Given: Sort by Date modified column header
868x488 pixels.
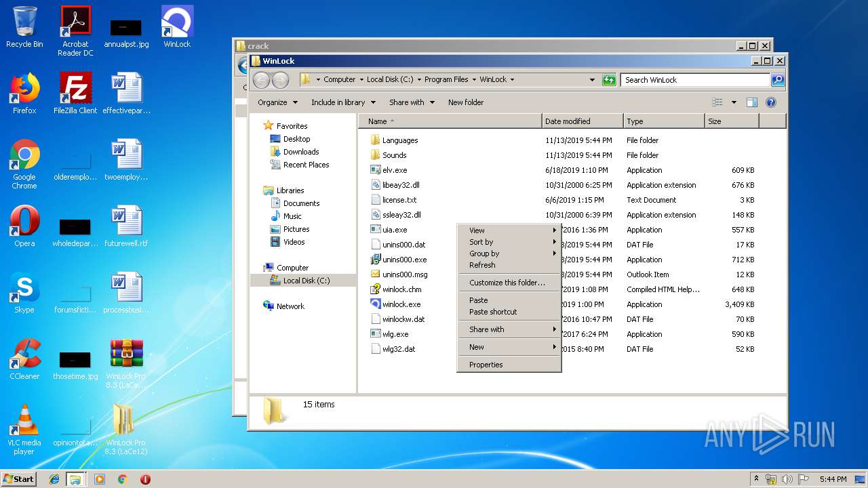Looking at the screenshot, I should click(x=583, y=121).
